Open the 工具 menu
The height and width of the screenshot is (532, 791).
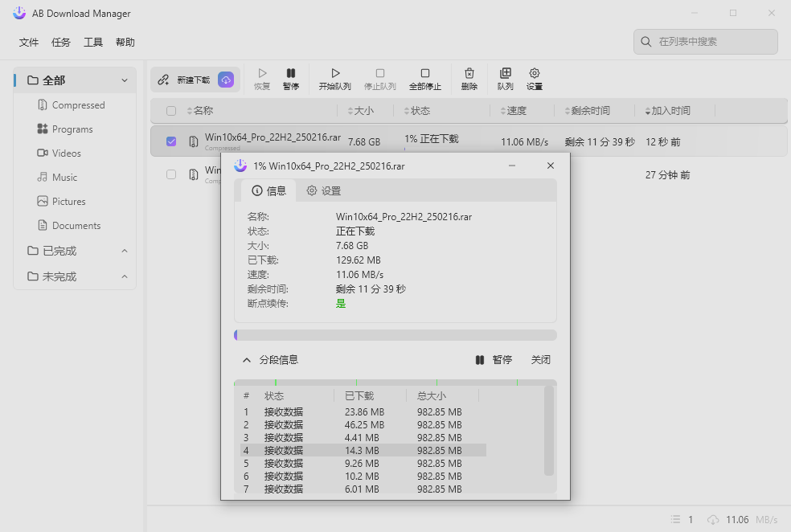coord(93,43)
